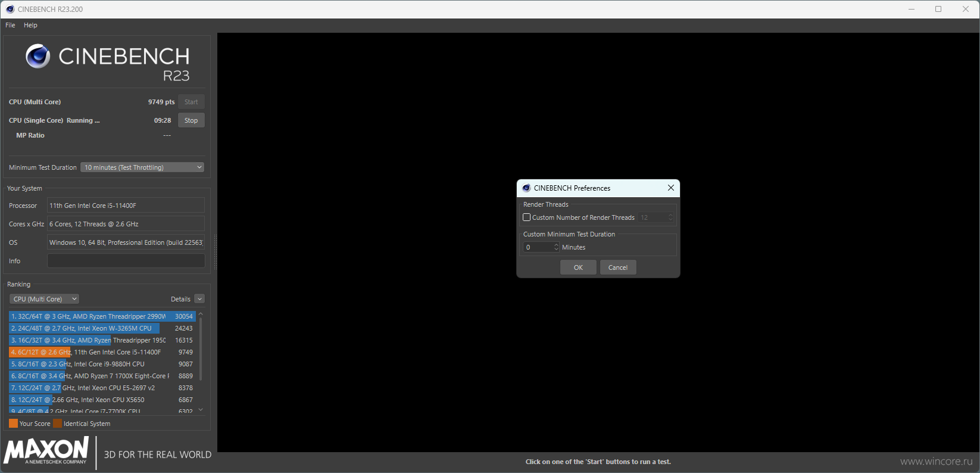Click the Start button for CPU Multi Core

pyautogui.click(x=191, y=102)
